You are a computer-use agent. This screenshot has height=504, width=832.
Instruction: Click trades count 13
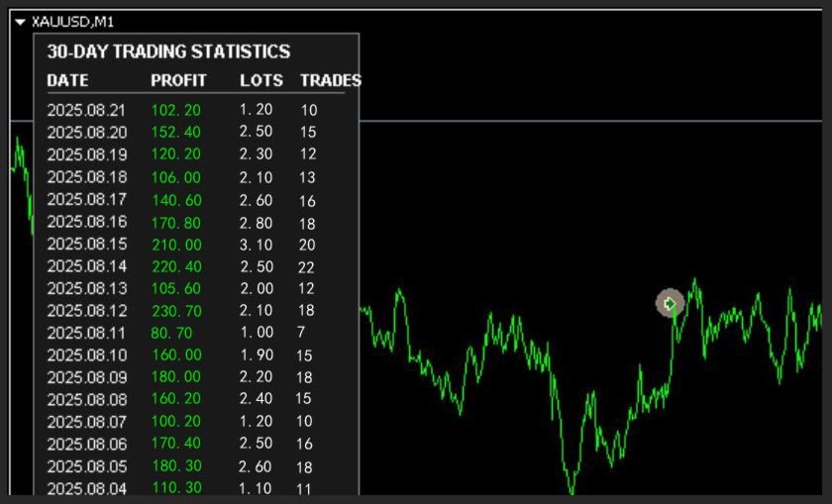307,177
